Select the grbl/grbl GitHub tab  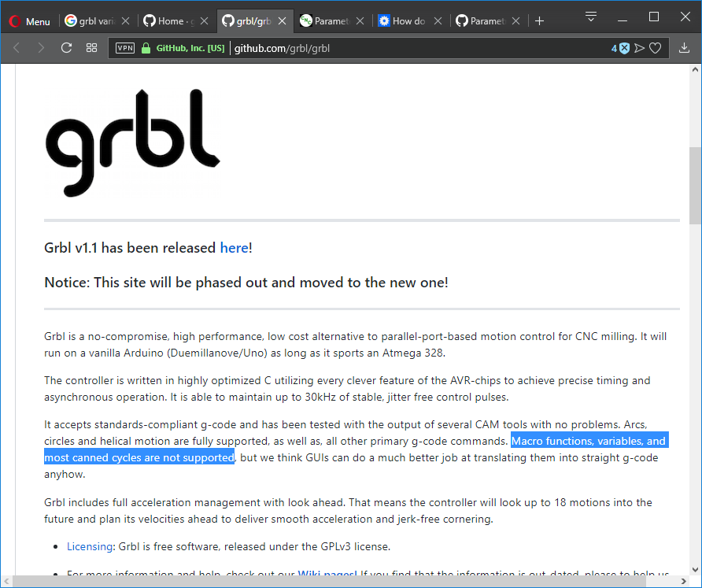point(248,21)
